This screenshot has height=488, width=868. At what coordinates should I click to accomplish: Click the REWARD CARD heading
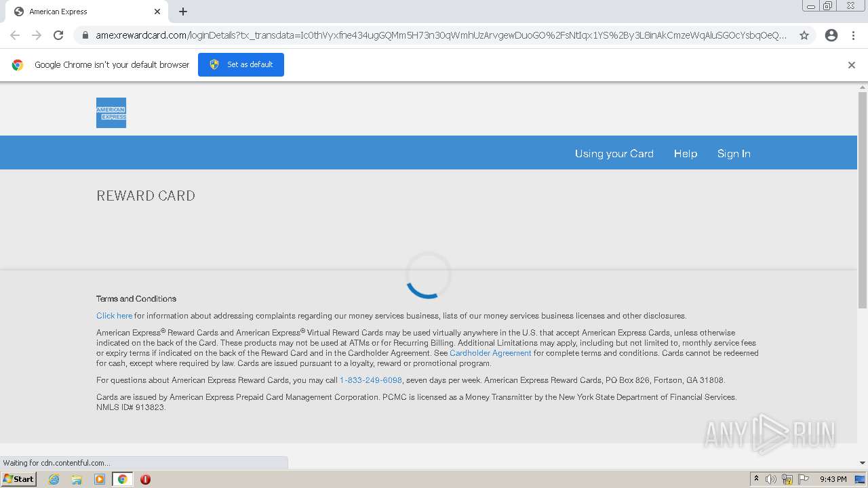coord(146,196)
